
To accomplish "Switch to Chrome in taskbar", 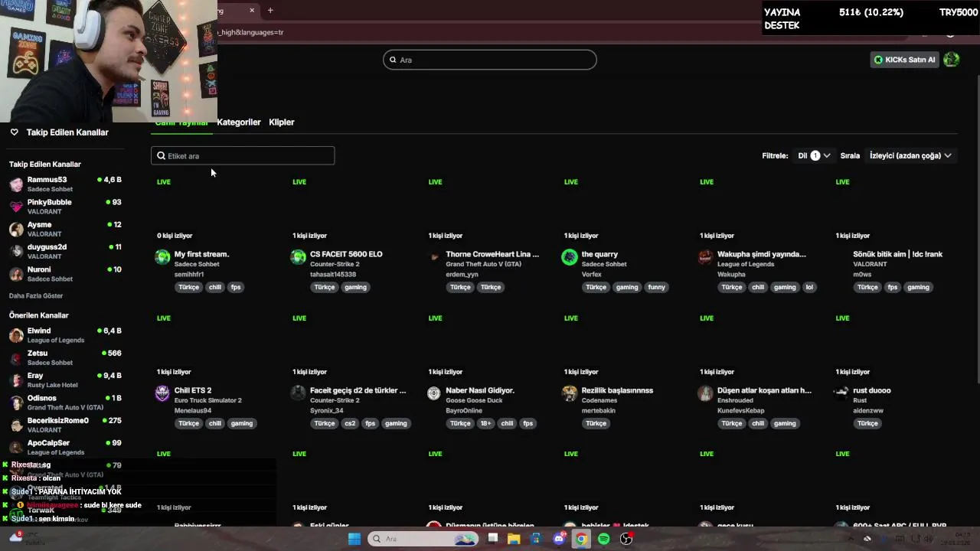I will (x=581, y=539).
